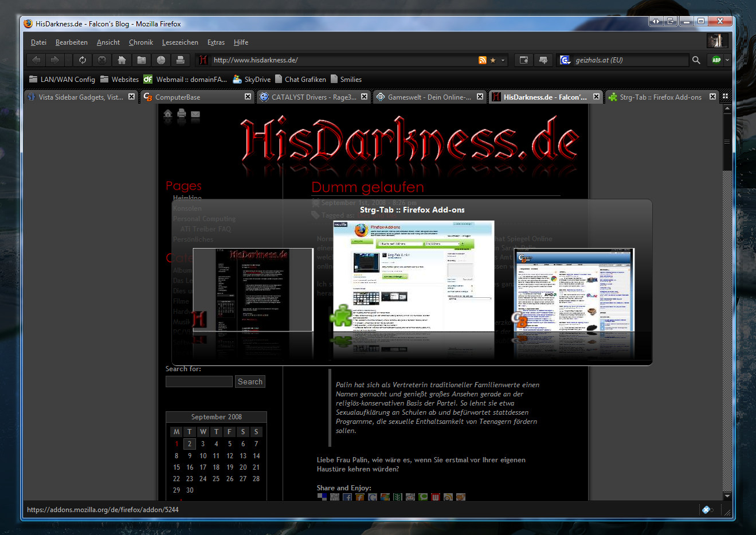Click the SkyDrive bookmark icon
The width and height of the screenshot is (756, 535).
tap(237, 80)
